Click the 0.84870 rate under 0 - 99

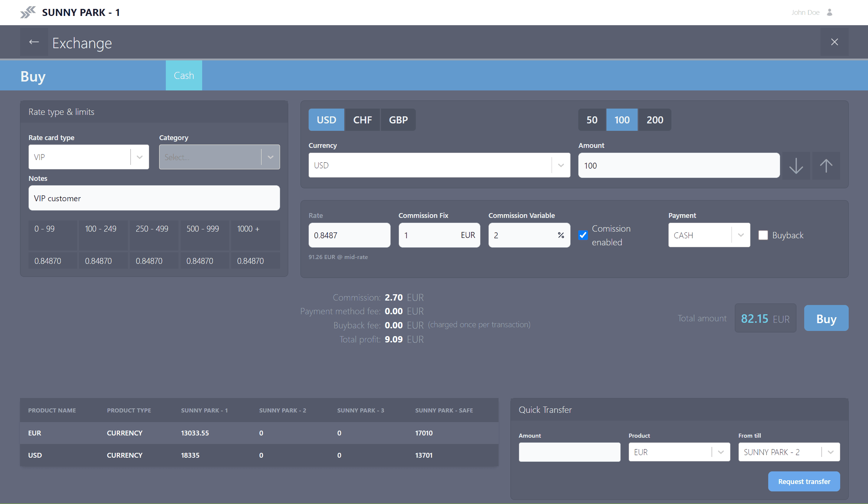click(x=53, y=261)
